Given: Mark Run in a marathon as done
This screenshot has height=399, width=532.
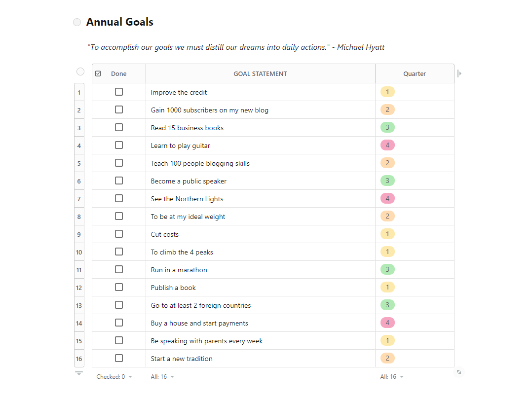Looking at the screenshot, I should [119, 269].
